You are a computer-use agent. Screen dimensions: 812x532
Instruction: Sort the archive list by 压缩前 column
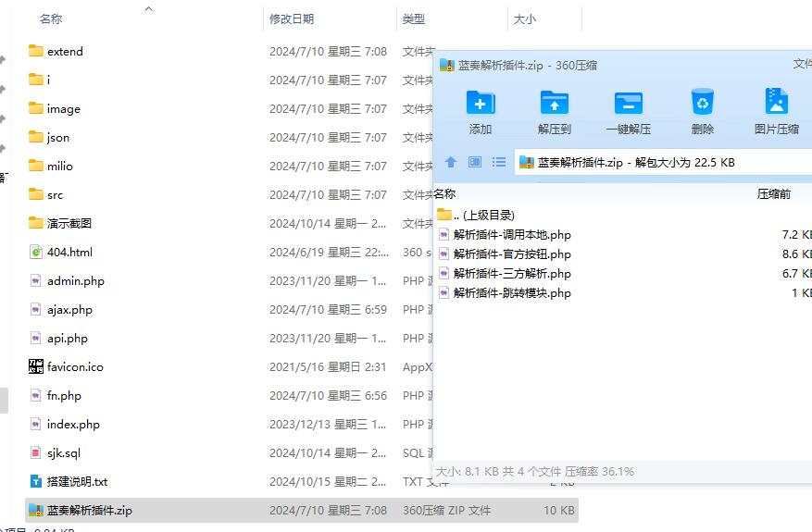click(x=773, y=194)
